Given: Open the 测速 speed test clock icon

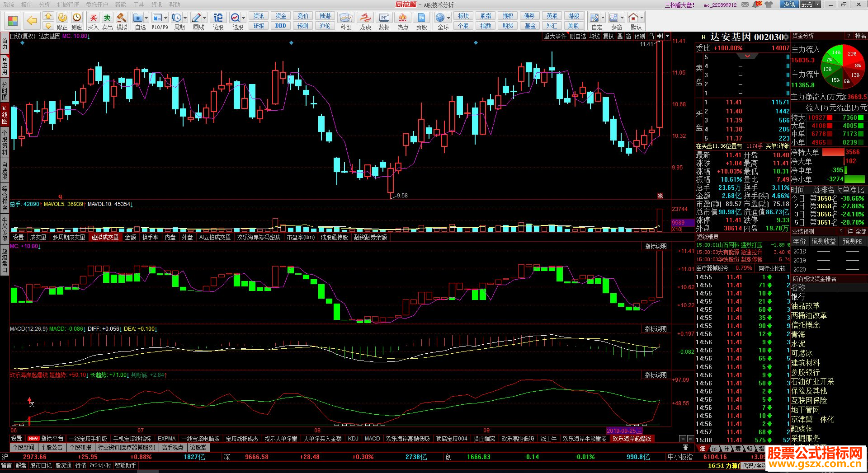Looking at the screenshot, I should pos(77,21).
